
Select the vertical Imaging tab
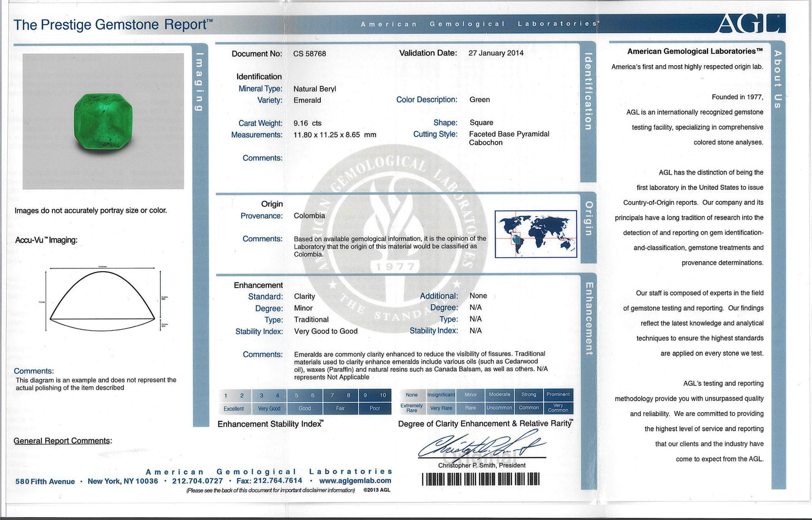(x=199, y=81)
